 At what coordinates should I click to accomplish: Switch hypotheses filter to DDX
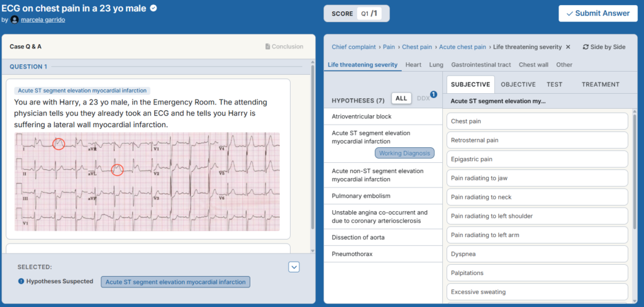(423, 99)
